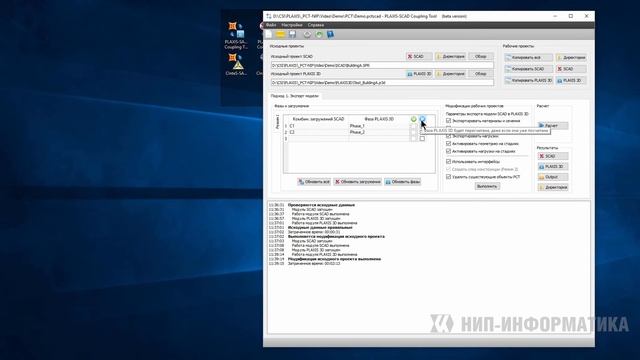Click log line Исходные данные правильные
Image resolution: width=640 pixels, height=360 pixels.
point(320,227)
